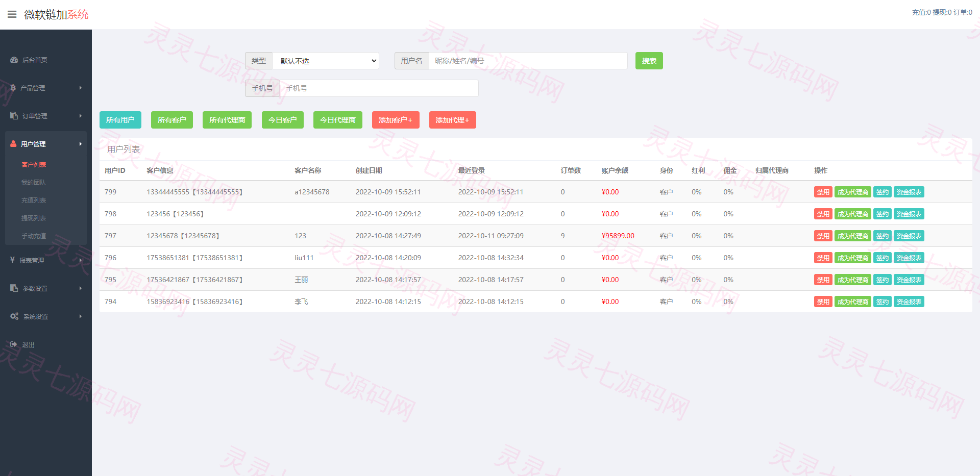The width and height of the screenshot is (980, 476).
Task: Show 今日代理商 list
Action: tap(338, 120)
